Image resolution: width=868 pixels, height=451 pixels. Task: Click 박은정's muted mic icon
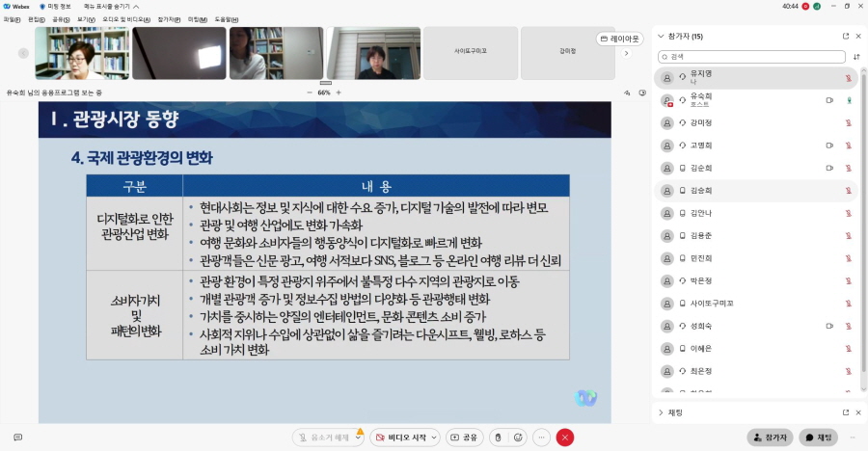(848, 281)
